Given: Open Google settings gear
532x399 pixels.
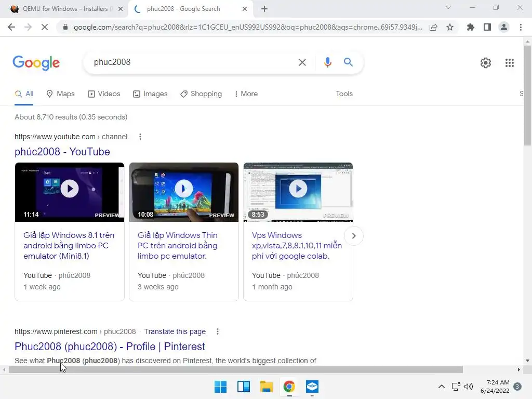Looking at the screenshot, I should coord(486,63).
